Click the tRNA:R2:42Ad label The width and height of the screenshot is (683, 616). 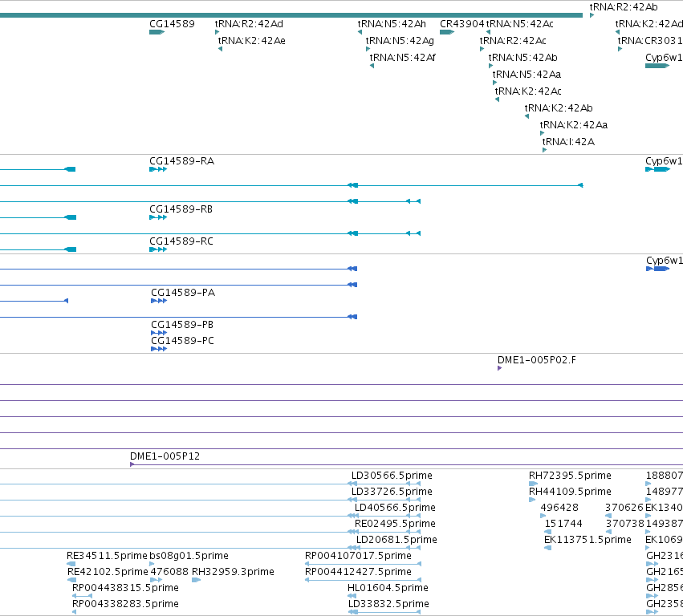coord(249,24)
